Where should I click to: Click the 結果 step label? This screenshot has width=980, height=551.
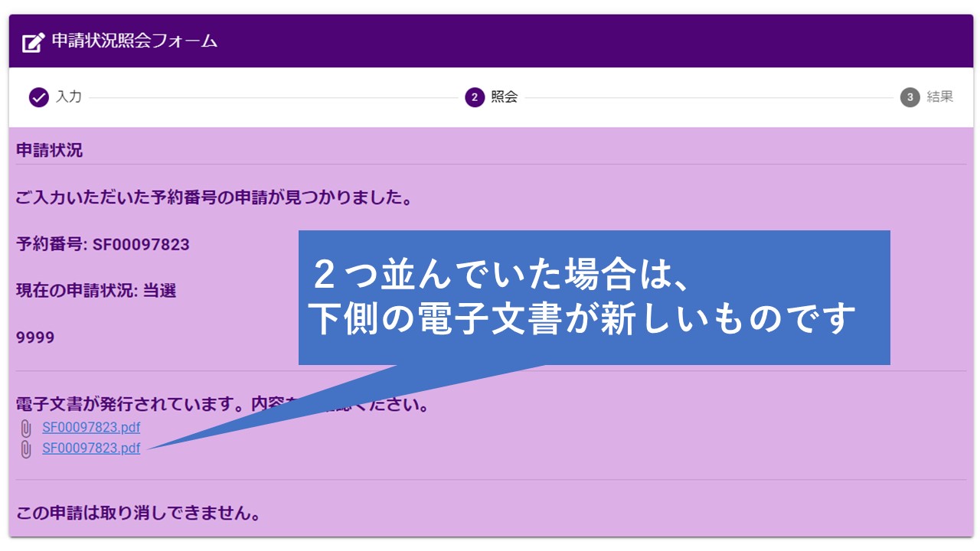pyautogui.click(x=940, y=97)
